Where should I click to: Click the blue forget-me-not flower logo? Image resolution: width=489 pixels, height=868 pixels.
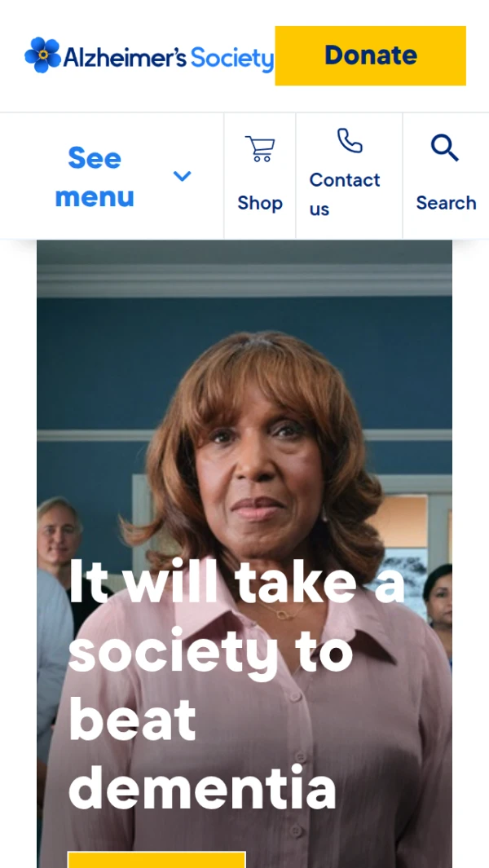click(42, 55)
